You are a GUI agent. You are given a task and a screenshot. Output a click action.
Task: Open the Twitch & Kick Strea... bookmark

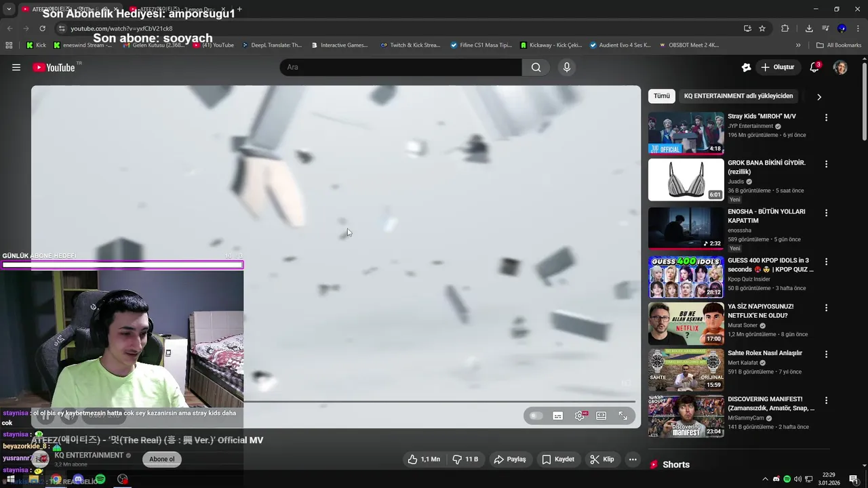(410, 45)
